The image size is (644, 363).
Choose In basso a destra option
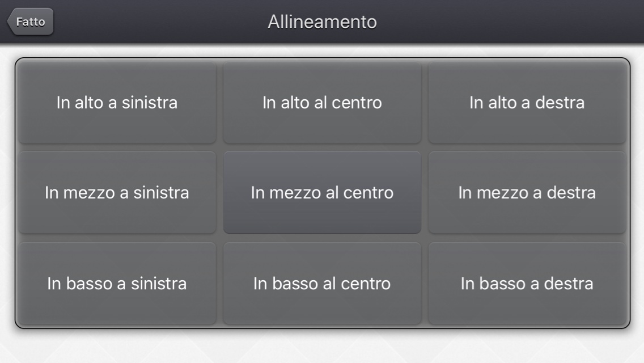tap(527, 283)
